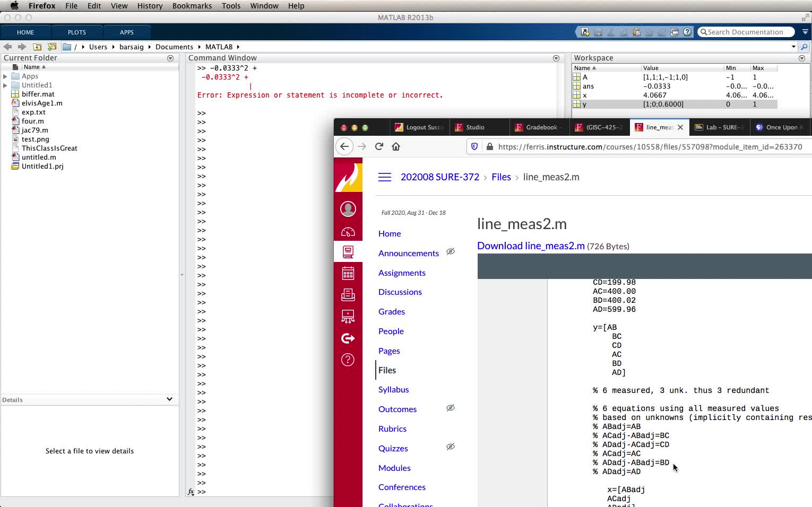Click the fx function browser icon
812x507 pixels.
point(191,492)
